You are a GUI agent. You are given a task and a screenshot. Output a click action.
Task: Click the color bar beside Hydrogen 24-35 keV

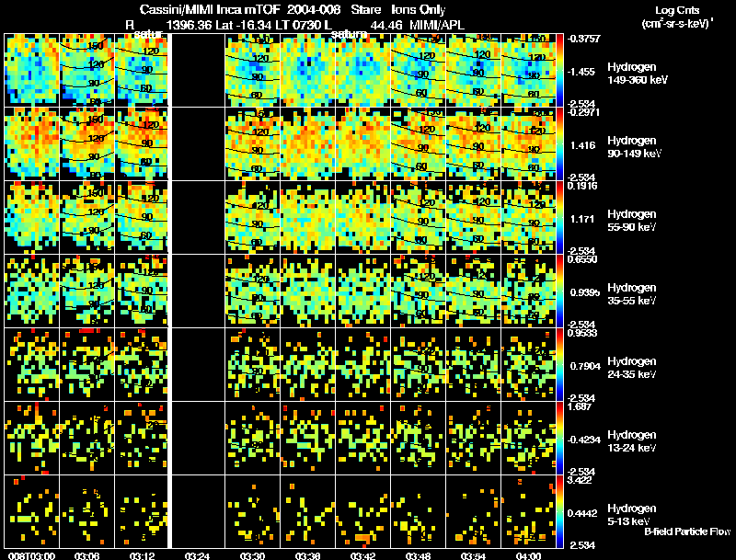559,365
